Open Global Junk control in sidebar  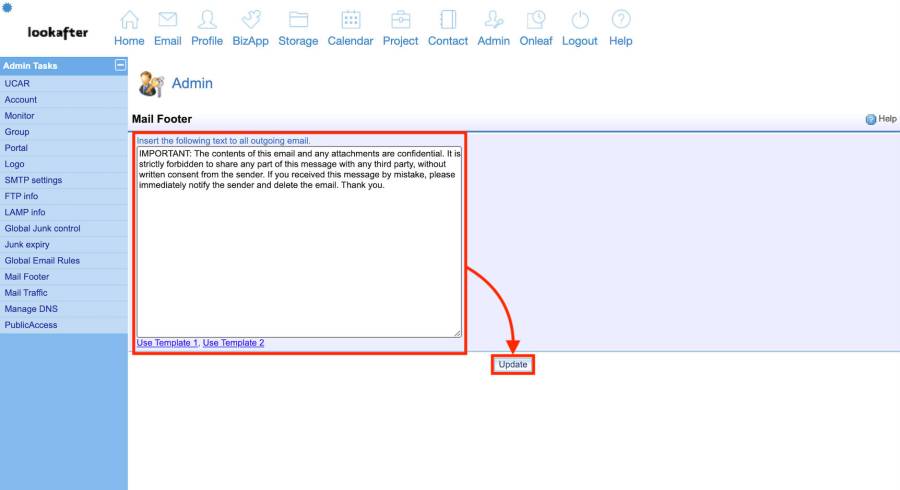point(42,228)
